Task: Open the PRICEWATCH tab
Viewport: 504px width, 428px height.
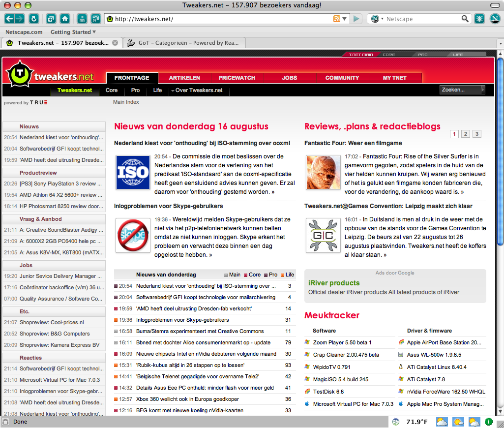Action: [237, 78]
